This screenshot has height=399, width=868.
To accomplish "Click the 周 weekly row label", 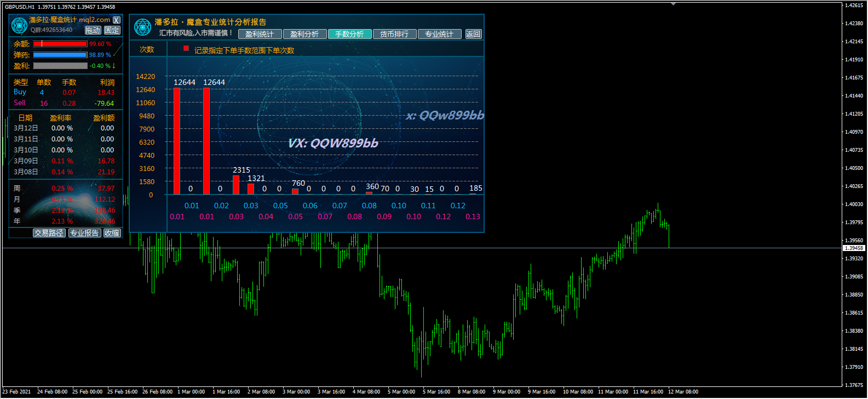I will (17, 188).
